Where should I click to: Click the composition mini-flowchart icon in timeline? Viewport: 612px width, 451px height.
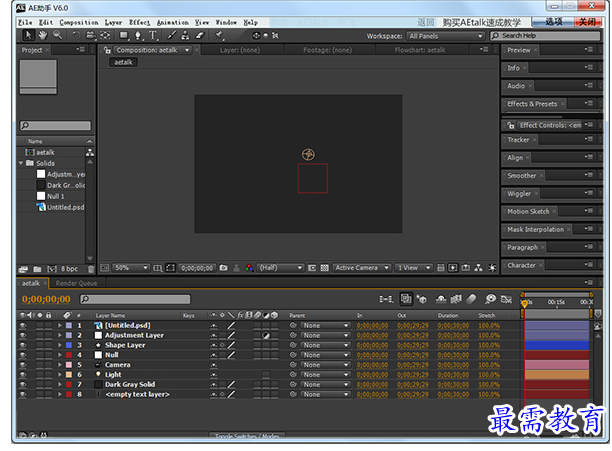[x=386, y=299]
